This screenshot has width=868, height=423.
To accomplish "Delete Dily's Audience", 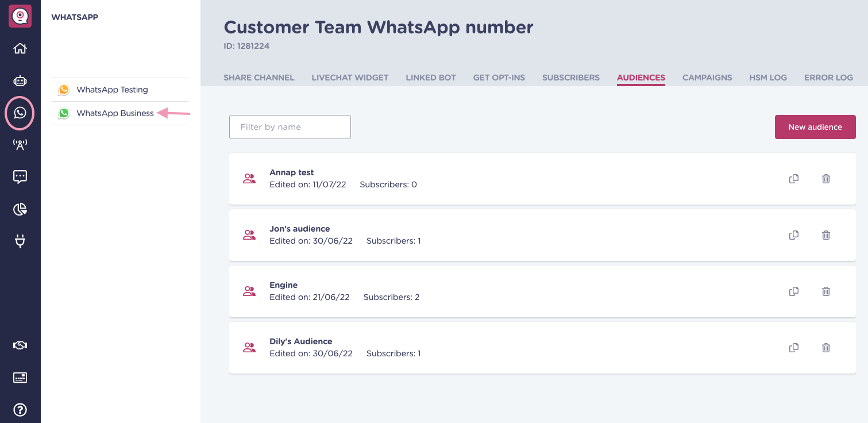I will (826, 348).
